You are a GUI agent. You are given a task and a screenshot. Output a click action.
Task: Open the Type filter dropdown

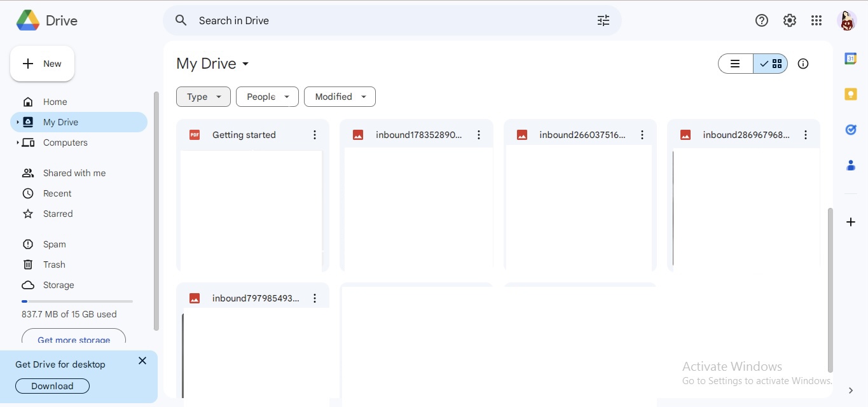point(203,97)
